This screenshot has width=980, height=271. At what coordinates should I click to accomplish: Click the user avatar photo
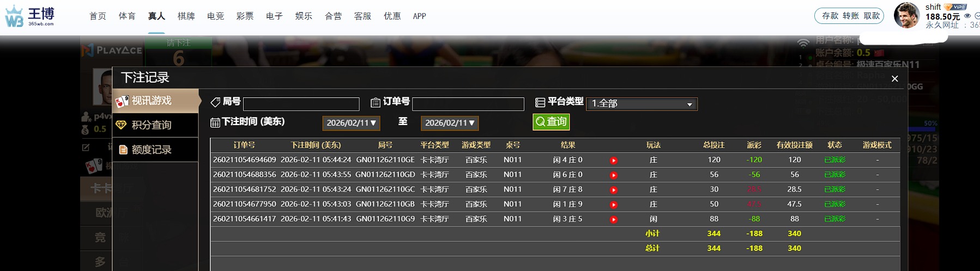pos(906,16)
